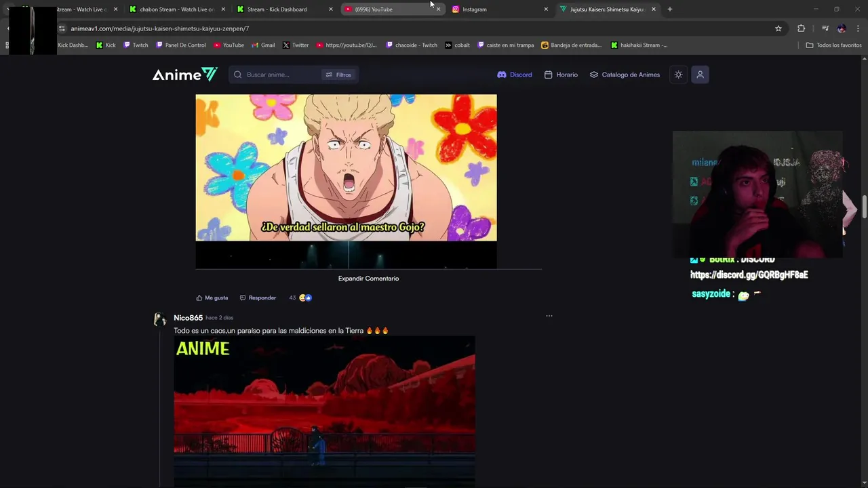Open the user profile icon button

pyautogui.click(x=700, y=75)
